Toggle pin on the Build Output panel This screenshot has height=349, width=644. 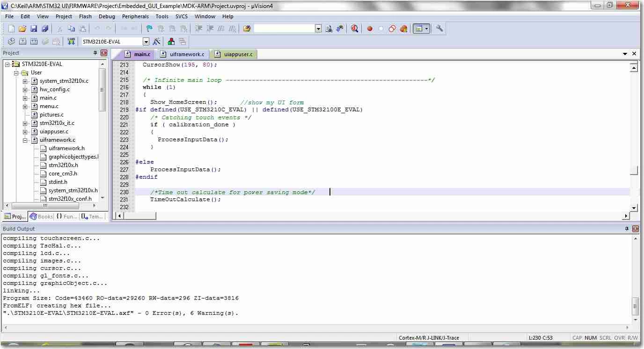coord(627,229)
